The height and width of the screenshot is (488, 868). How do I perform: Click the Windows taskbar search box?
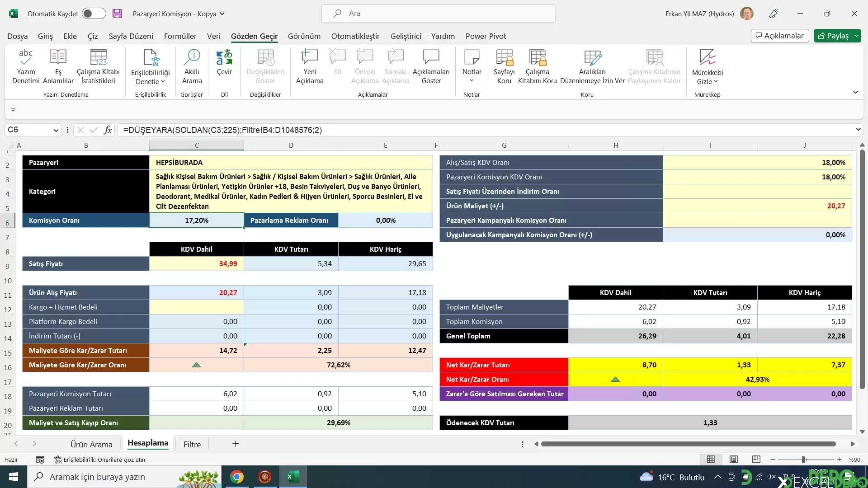click(x=124, y=477)
